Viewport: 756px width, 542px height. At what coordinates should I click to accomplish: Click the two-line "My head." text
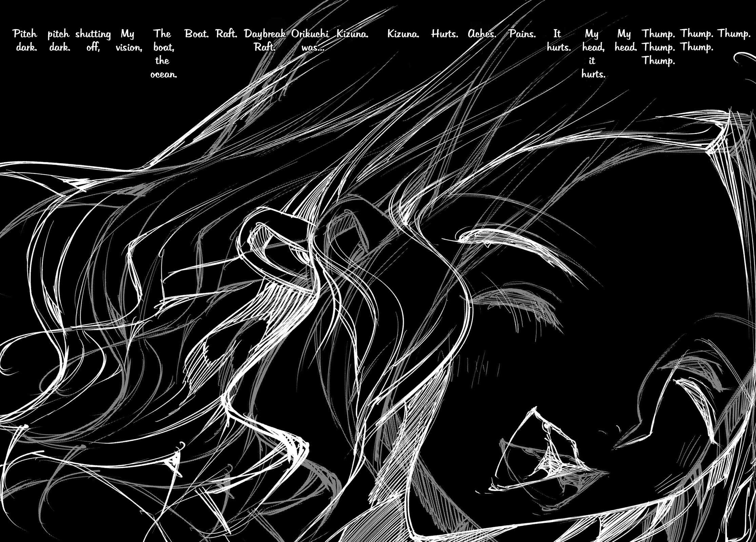[625, 41]
